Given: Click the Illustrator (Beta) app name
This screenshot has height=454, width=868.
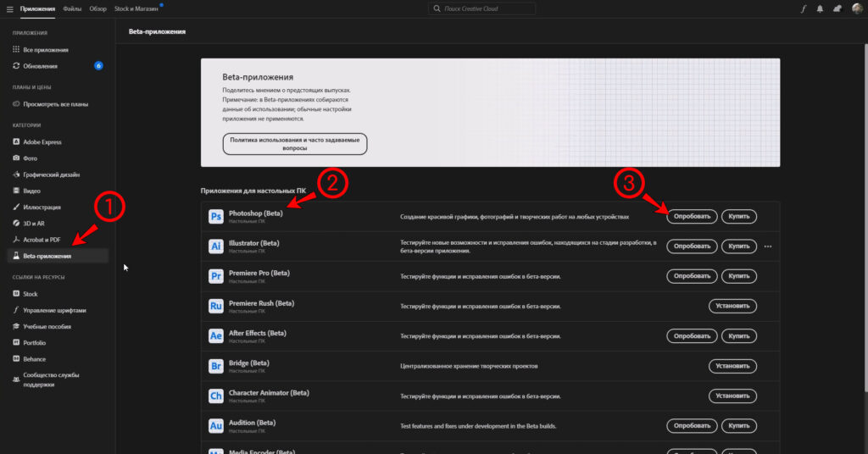Looking at the screenshot, I should pyautogui.click(x=254, y=243).
